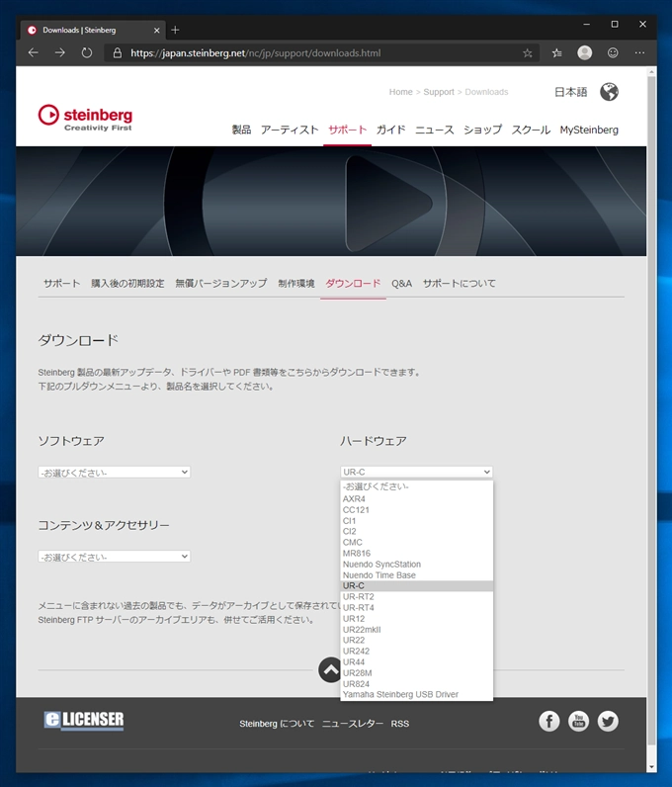
Task: Switch to the 購入後の初期設定 sub-tab
Action: coord(127,284)
